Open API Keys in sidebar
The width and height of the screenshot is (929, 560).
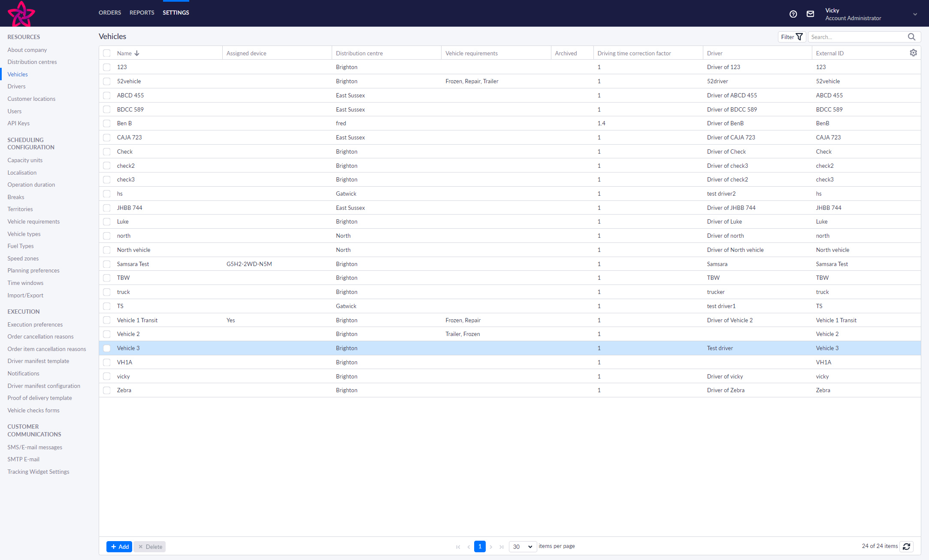pos(18,123)
